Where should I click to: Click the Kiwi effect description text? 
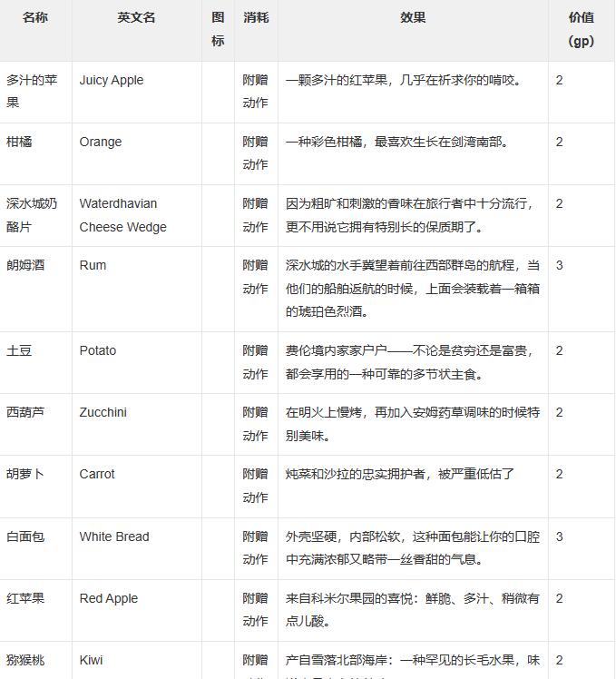pos(413,666)
